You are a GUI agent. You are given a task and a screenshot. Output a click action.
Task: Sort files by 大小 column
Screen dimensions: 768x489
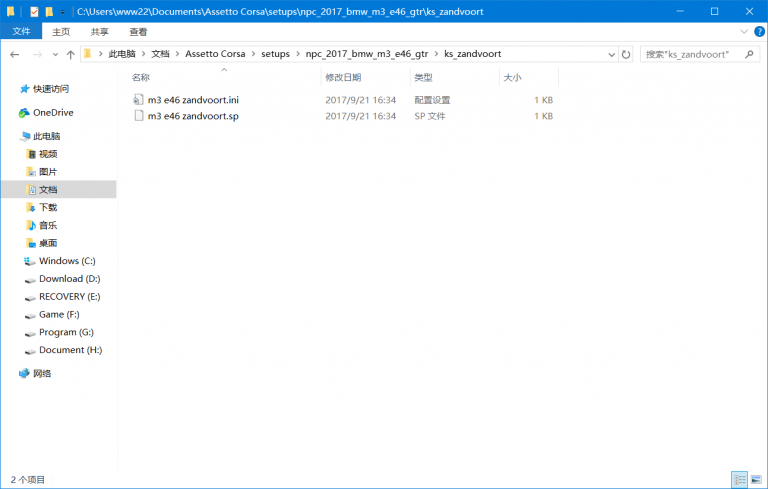[x=513, y=77]
